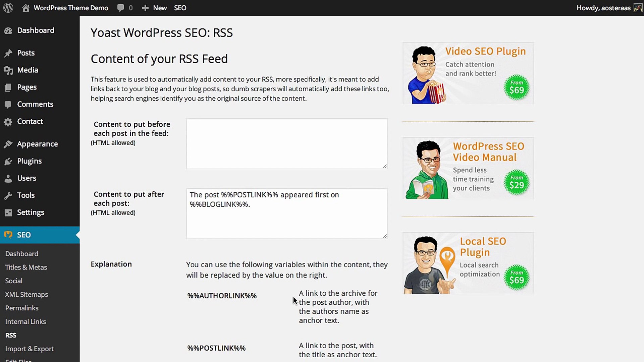Expand the Howdy, aosteraas account menu
Image resolution: width=644 pixels, height=362 pixels.
[603, 8]
